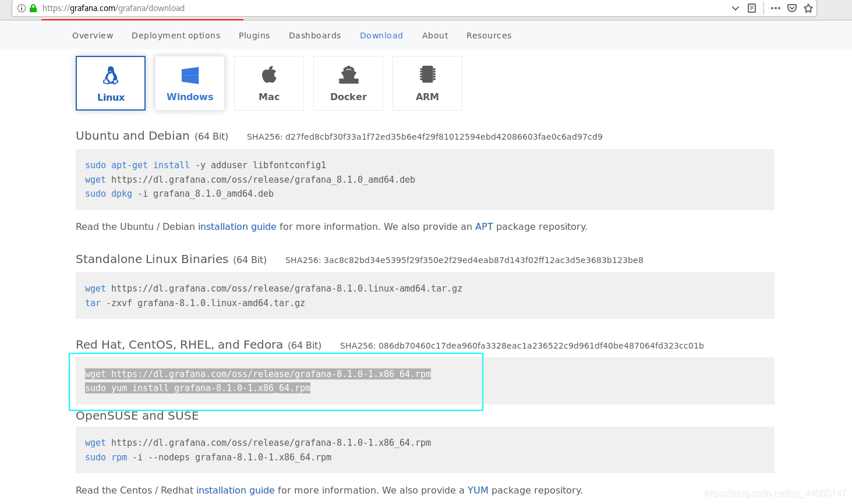Open the Plugins navigation item
This screenshot has width=852, height=504.
pos(254,36)
